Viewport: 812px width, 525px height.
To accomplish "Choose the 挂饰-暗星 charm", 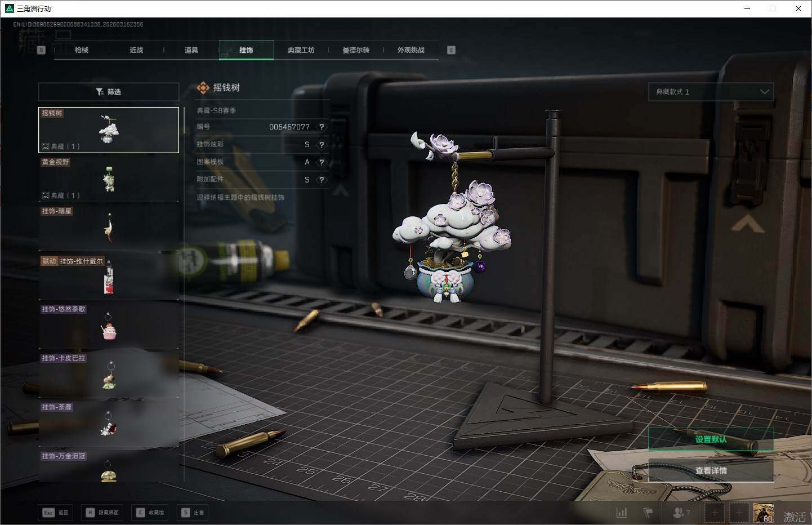I will click(x=109, y=228).
